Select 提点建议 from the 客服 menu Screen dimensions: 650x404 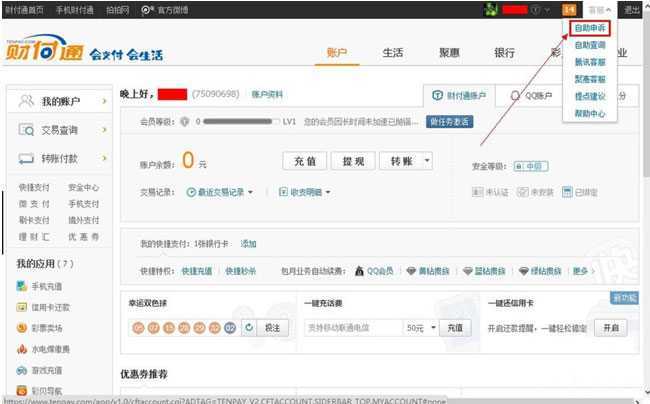pos(590,97)
